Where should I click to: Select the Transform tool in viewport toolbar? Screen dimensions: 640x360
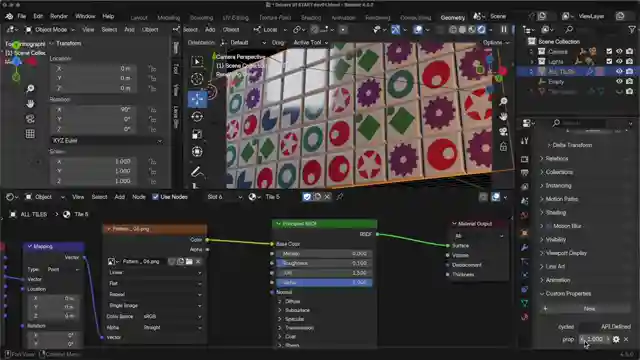[197, 152]
